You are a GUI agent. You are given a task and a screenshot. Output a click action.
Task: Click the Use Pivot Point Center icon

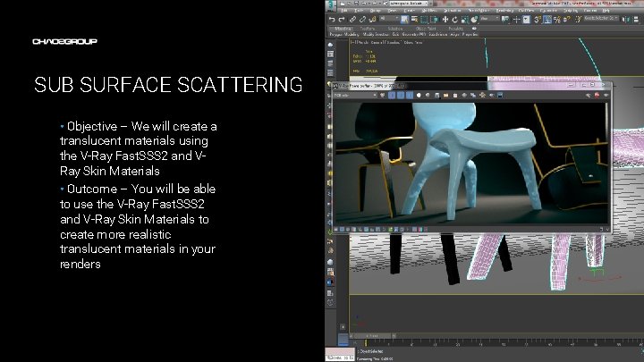click(x=505, y=20)
